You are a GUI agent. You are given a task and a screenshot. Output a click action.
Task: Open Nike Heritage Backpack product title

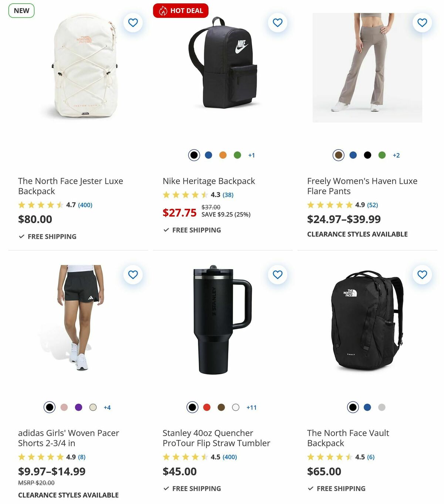(209, 181)
